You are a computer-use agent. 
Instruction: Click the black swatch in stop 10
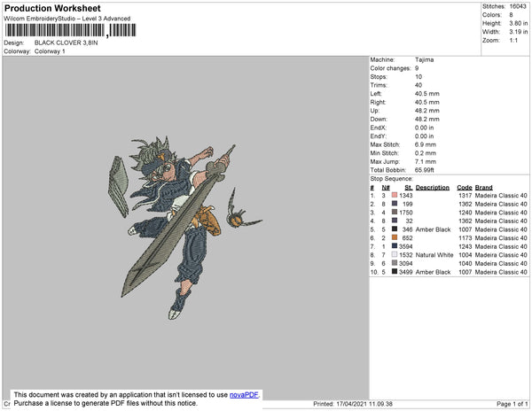click(395, 271)
